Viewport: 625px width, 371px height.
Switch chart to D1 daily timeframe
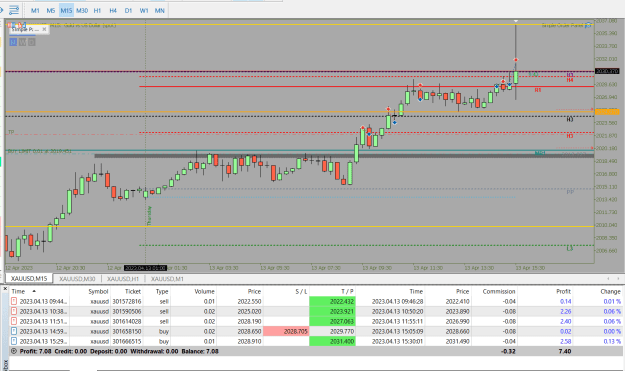128,11
